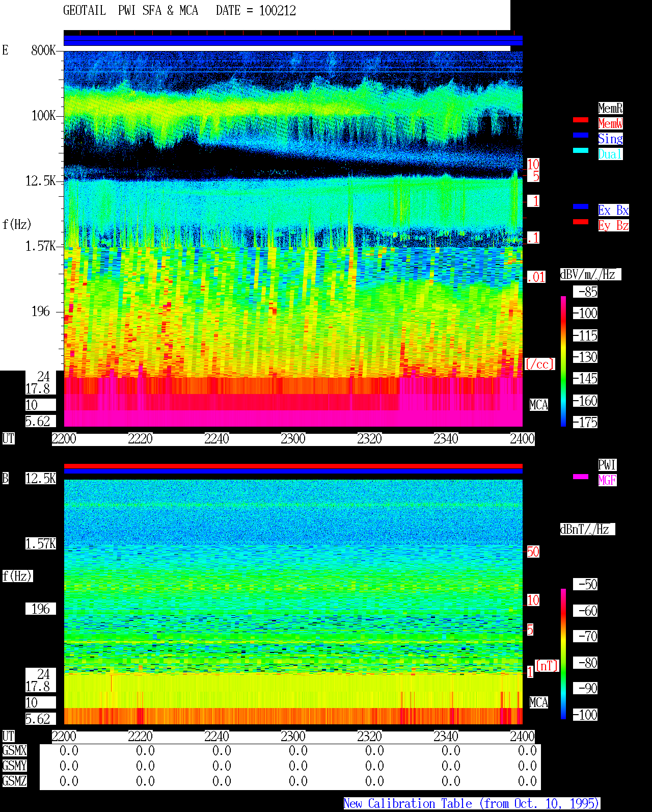
Task: Select the MemW legend label
Action: [610, 123]
